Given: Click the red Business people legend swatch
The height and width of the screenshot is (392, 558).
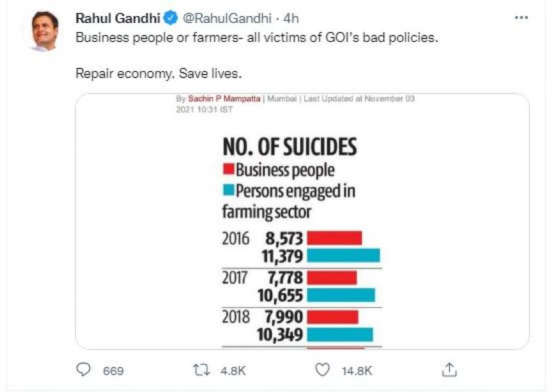Looking at the screenshot, I should [227, 169].
